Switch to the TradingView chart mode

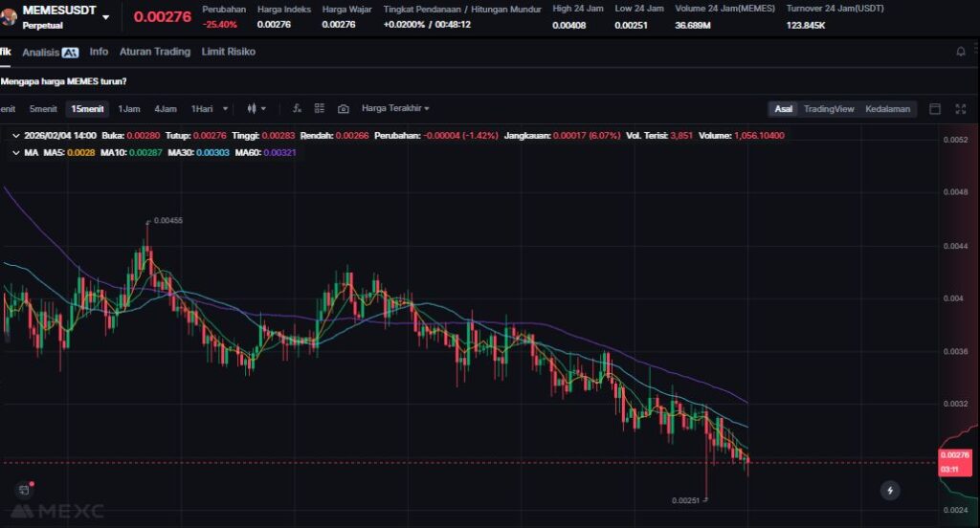(828, 109)
